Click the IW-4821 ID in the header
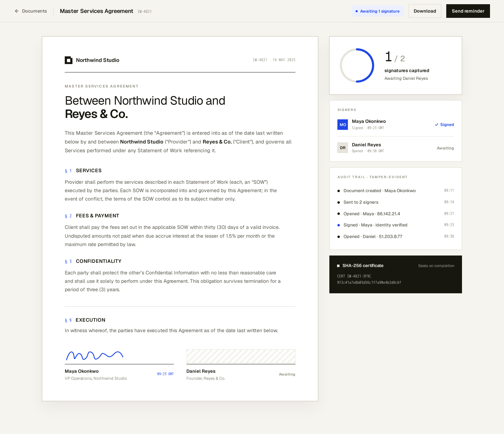 (145, 11)
